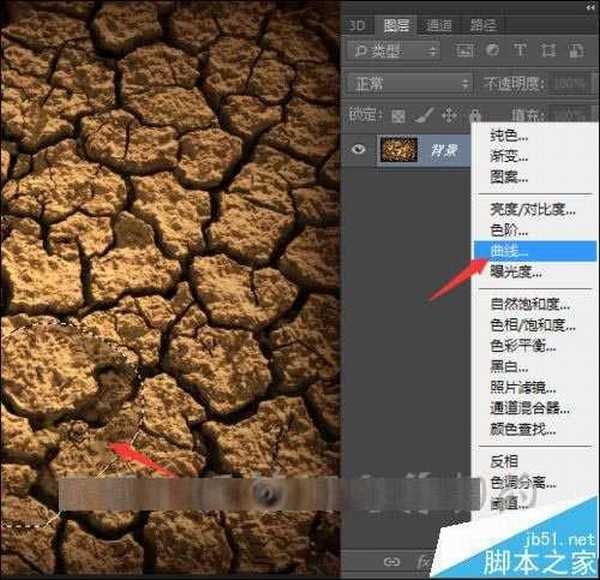Viewport: 600px width, 580px height.
Task: Toggle lock position move icon
Action: 449,115
